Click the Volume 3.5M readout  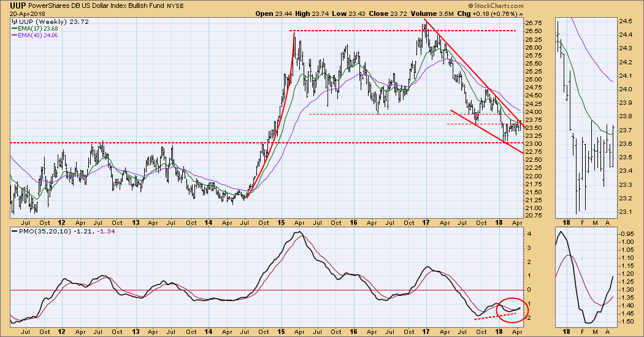(x=436, y=13)
